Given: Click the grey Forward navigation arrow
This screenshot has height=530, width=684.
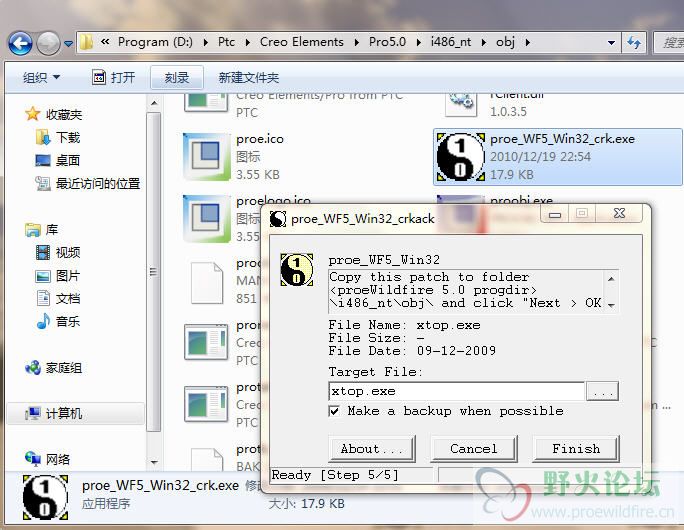Looking at the screenshot, I should [x=48, y=43].
